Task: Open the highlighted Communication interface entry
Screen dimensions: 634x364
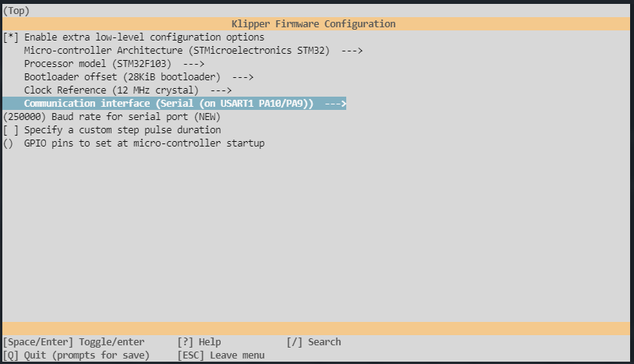Action: (168, 103)
